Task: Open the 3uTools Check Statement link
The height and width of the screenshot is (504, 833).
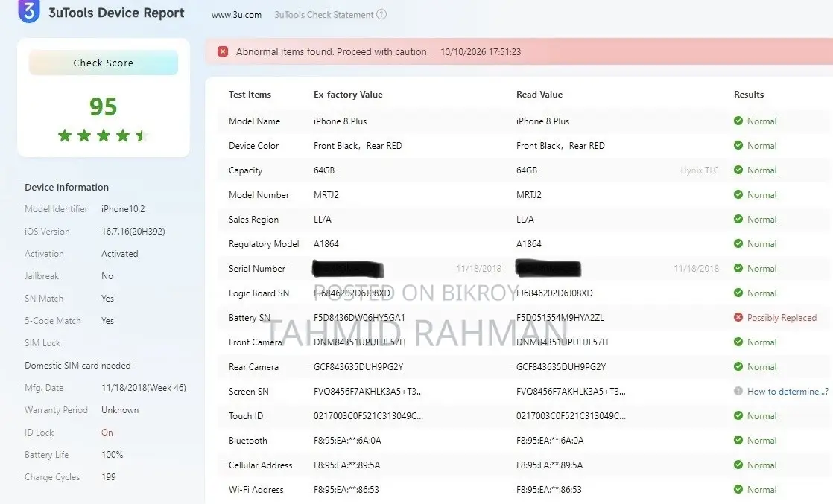Action: tap(324, 15)
